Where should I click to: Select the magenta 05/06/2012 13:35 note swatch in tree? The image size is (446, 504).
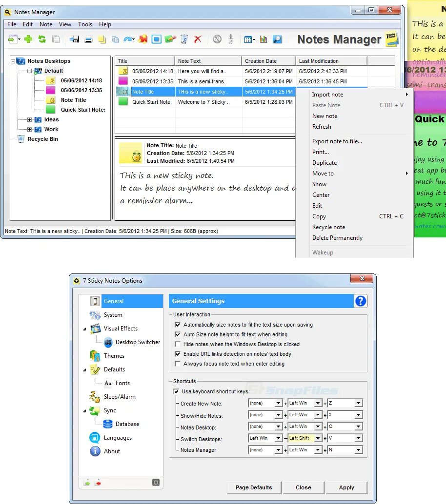pos(51,90)
